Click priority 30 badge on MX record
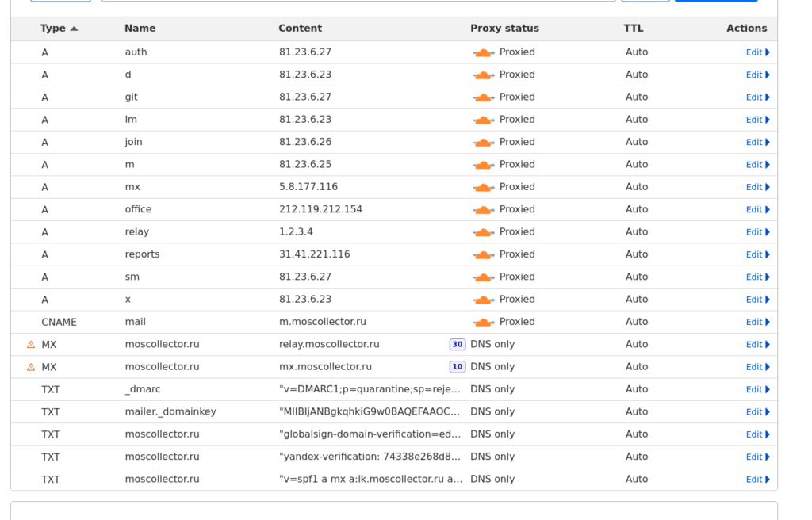 point(457,345)
